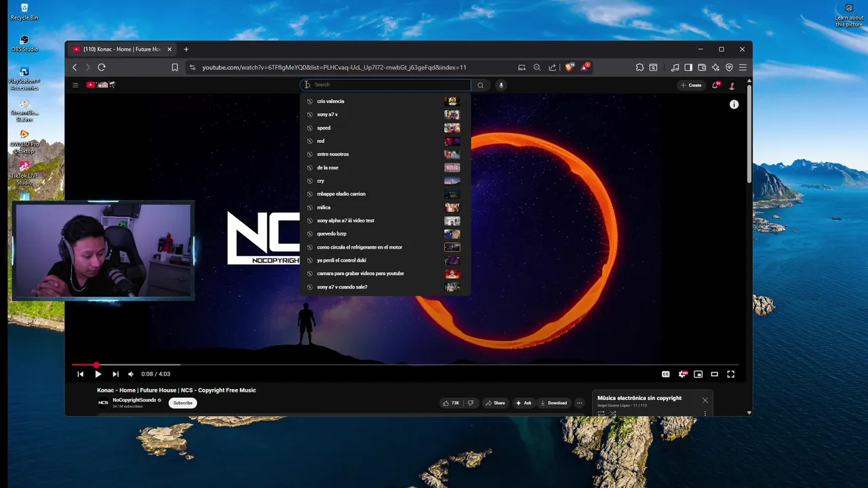The image size is (868, 488).
Task: Click the YouTube search input field
Action: pos(385,85)
